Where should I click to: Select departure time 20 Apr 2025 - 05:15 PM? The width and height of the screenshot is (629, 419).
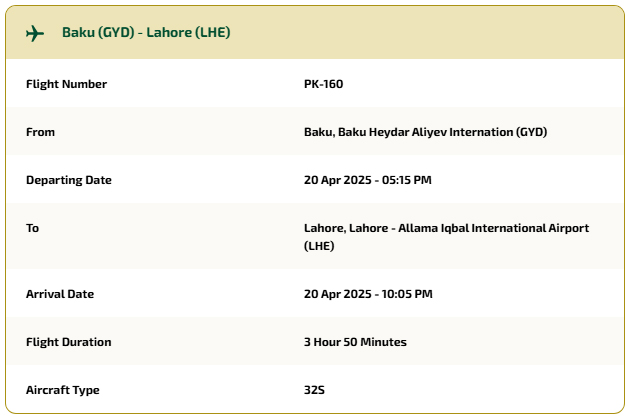coord(367,180)
